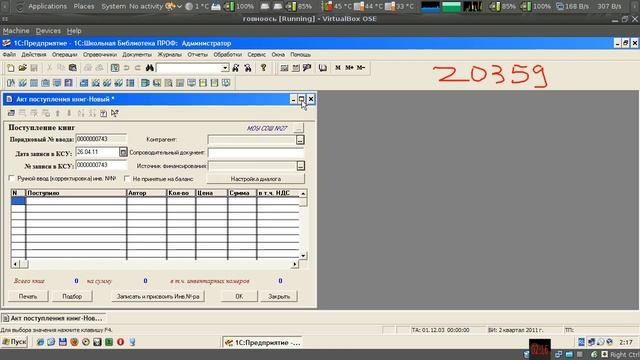
Task: Click the Поступило column header
Action: point(76,193)
